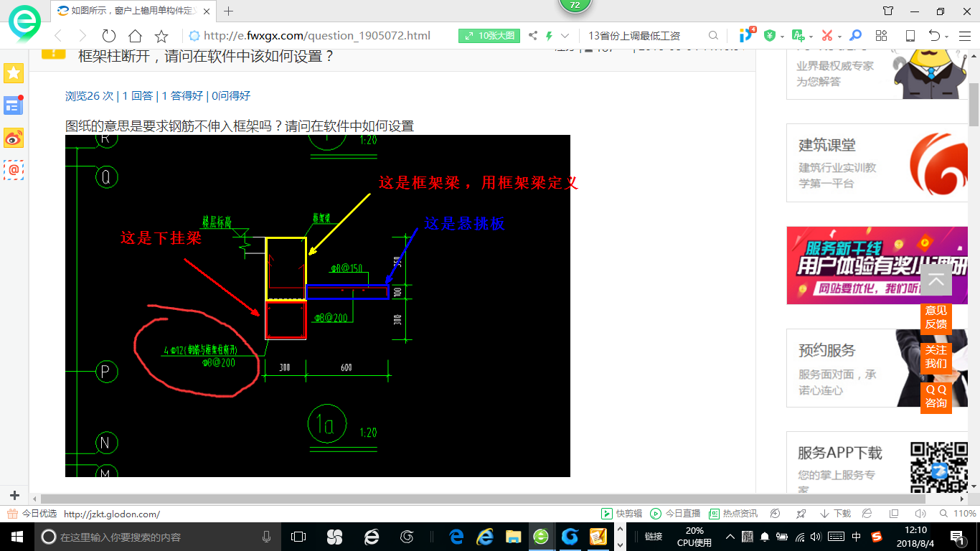Toggle the lightning speed mode icon
The image size is (980, 551).
tap(550, 36)
